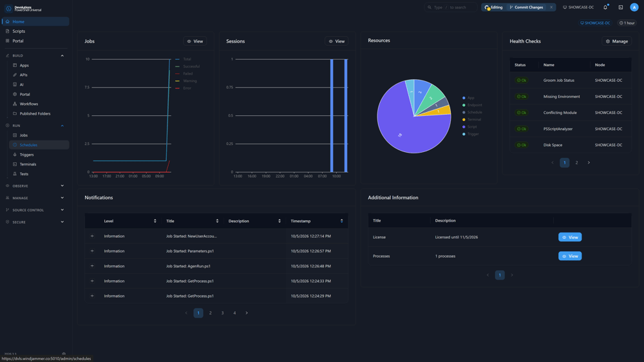Sort notifications by Description

click(x=279, y=221)
